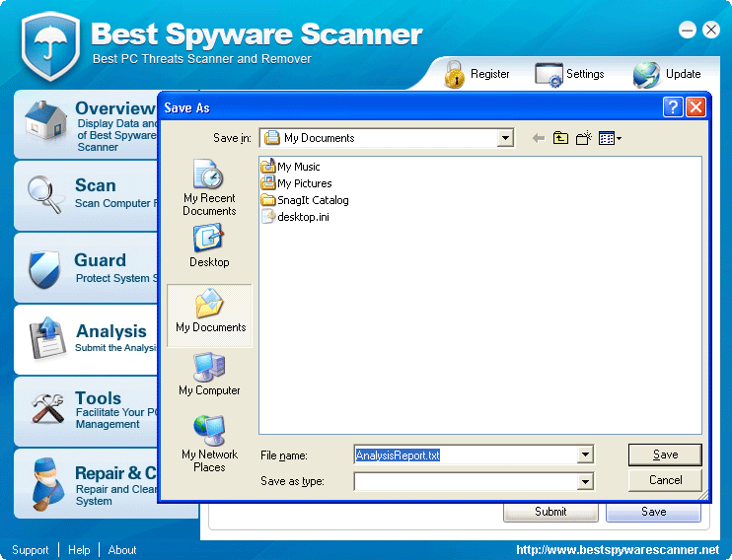Click the Back arrow in Save As
This screenshot has width=732, height=560.
click(539, 138)
